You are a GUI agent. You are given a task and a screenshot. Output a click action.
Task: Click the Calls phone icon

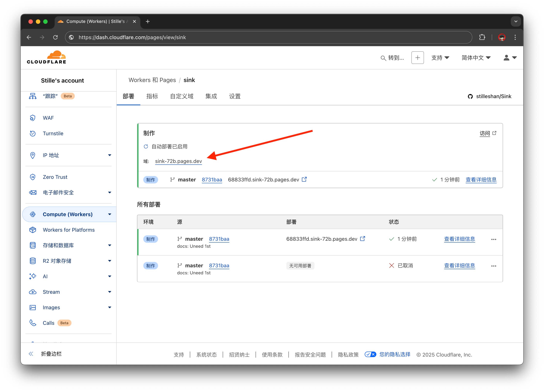(x=33, y=323)
